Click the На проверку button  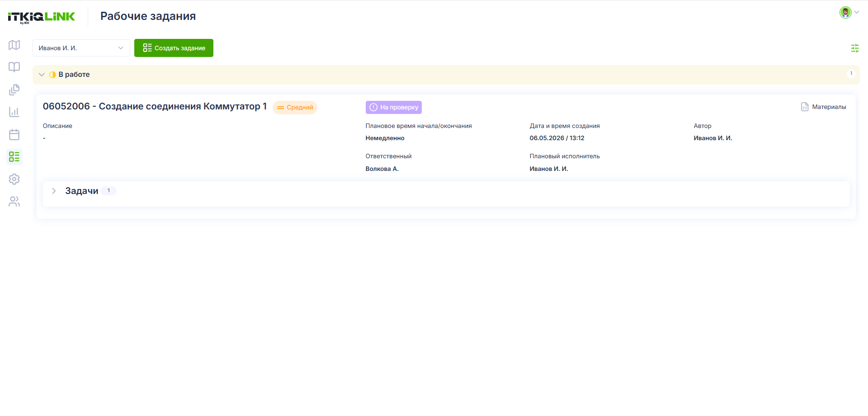(x=394, y=107)
